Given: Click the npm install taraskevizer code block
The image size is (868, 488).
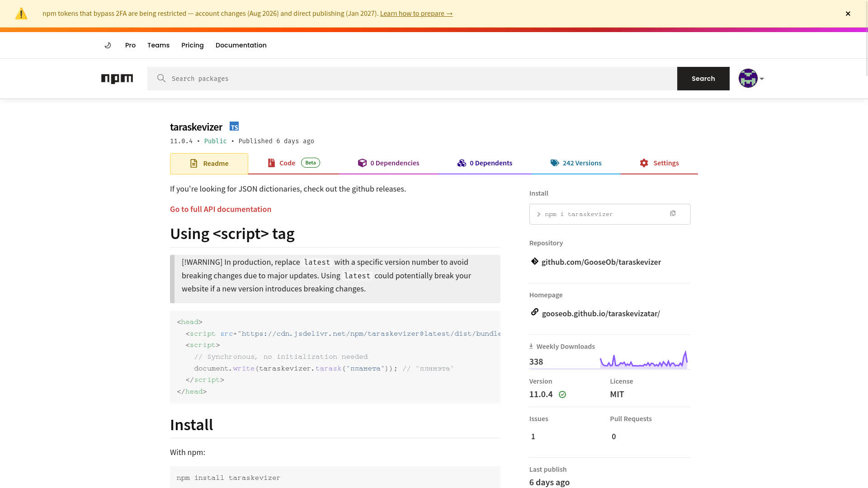Looking at the screenshot, I should coord(335,478).
